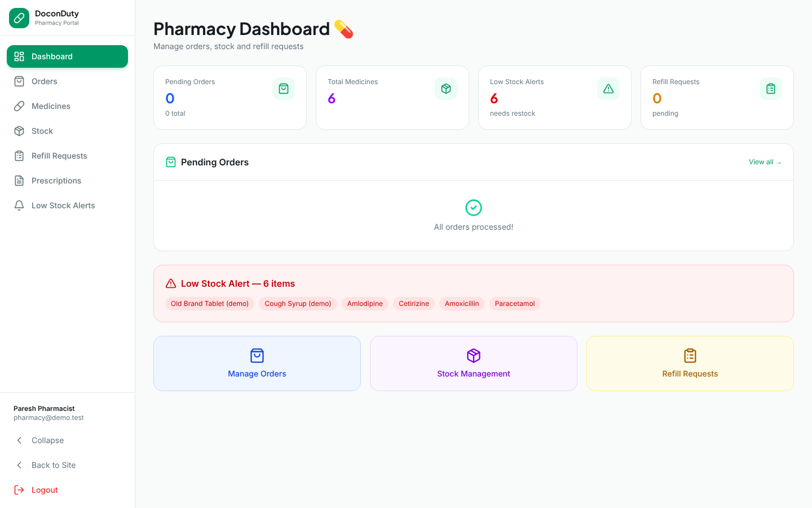Click the pill icon beside Medicines in sidebar
This screenshot has height=508, width=812.
click(x=19, y=106)
